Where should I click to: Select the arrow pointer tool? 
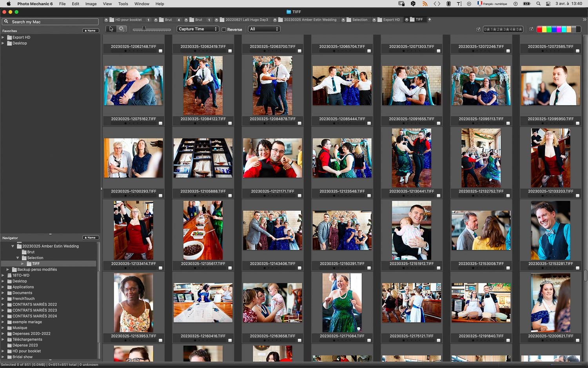[111, 29]
